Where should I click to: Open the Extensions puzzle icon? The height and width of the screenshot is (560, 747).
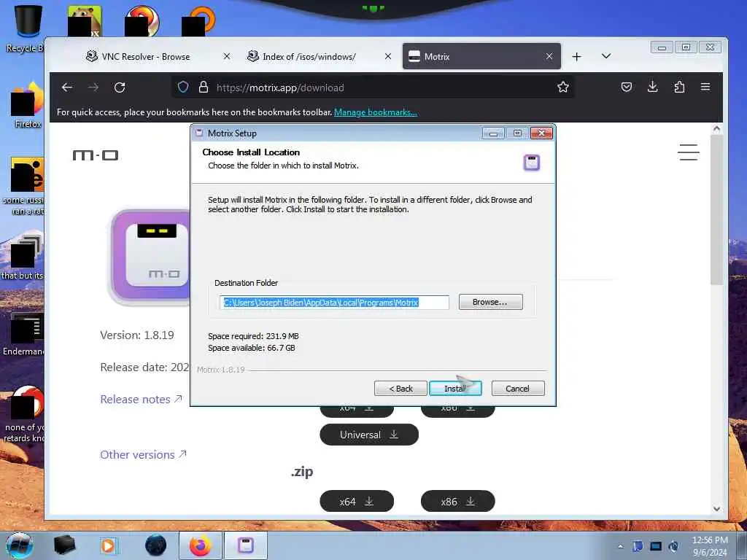pyautogui.click(x=679, y=87)
